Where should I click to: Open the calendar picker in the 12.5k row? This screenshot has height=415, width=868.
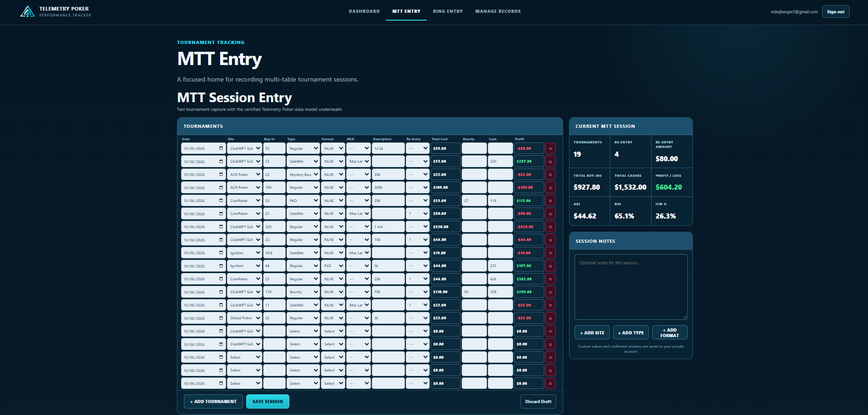(x=221, y=148)
